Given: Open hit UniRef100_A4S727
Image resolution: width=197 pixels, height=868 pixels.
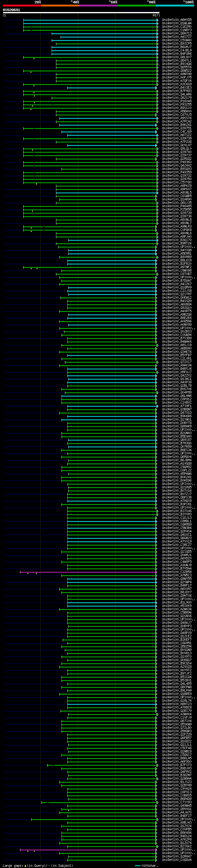Looking at the screenshot, I should (x=177, y=37).
